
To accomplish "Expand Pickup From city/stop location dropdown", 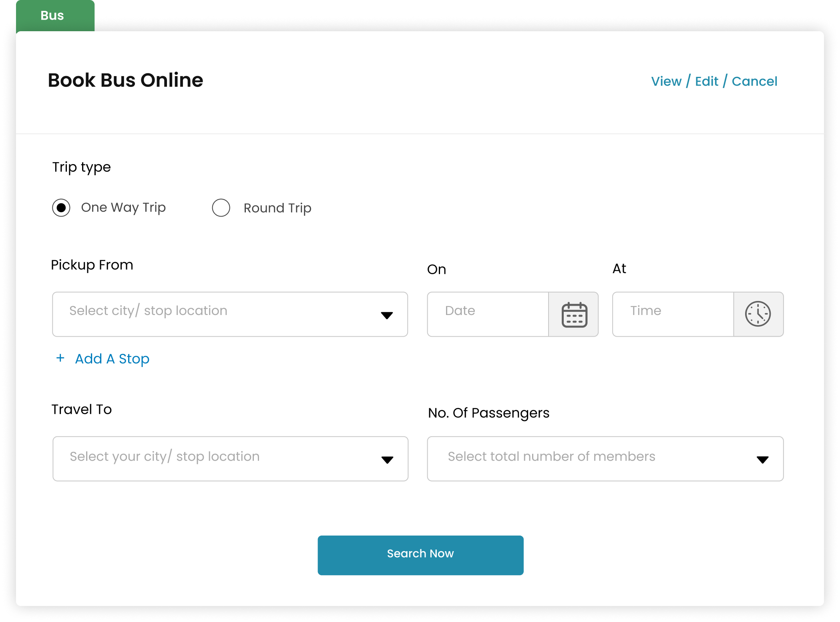I will pos(230,314).
